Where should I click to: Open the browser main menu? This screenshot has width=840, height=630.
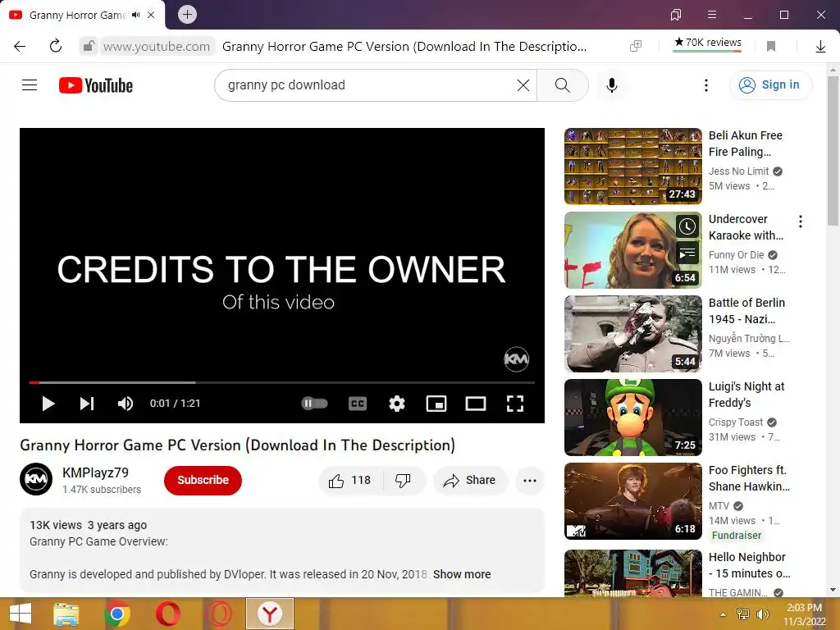712,15
